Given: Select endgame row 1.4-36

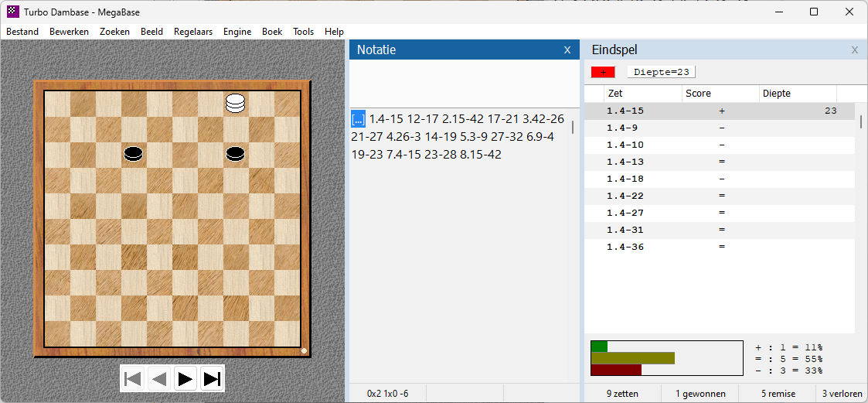Looking at the screenshot, I should tap(720, 248).
